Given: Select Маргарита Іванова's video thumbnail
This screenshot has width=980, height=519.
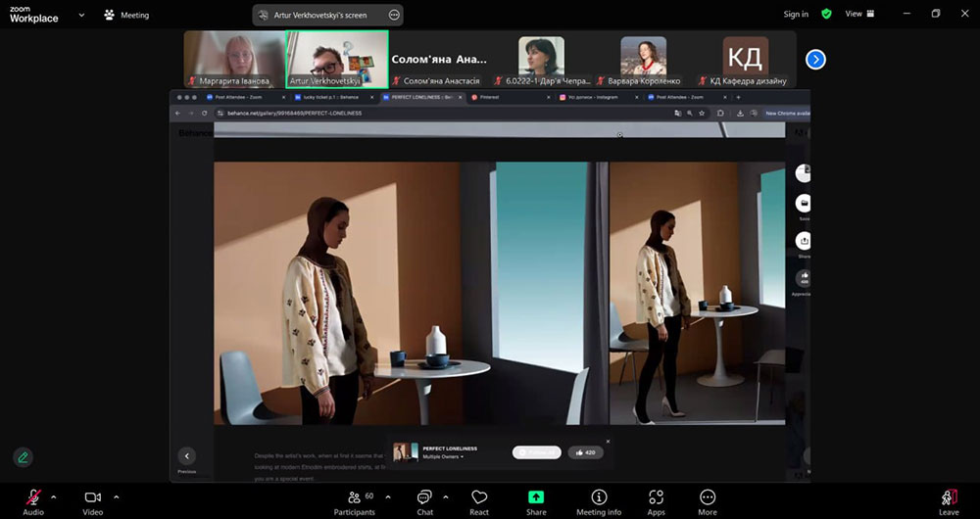Looking at the screenshot, I should (x=234, y=59).
